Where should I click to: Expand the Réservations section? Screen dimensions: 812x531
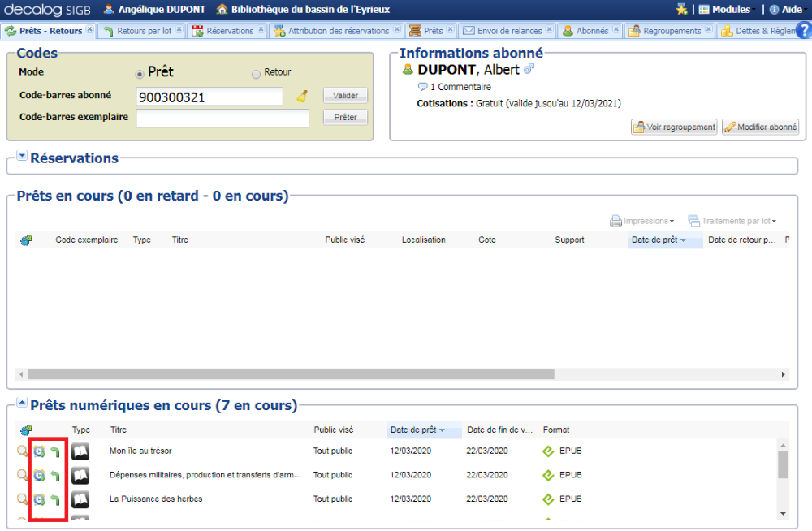[x=22, y=157]
